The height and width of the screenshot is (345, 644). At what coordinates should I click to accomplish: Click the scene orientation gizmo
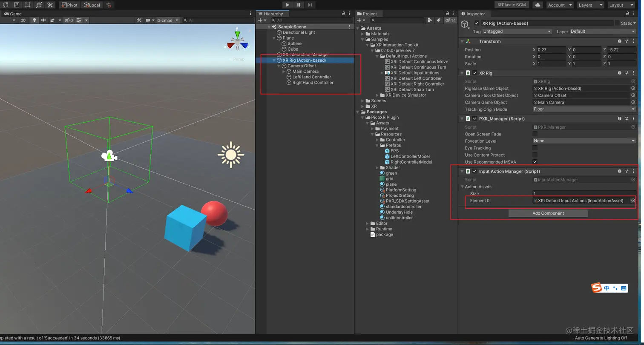[238, 42]
